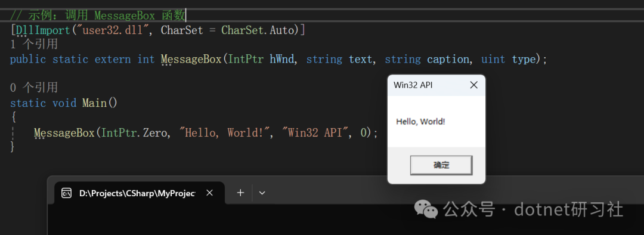Click the Win32 API dialog title bar
Image resolution: width=644 pixels, height=235 pixels.
(427, 85)
